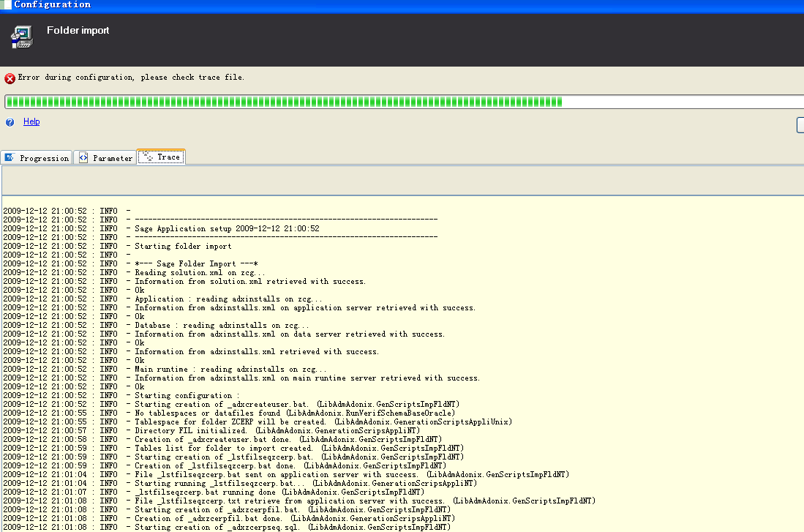The width and height of the screenshot is (804, 532).
Task: Click the "Reading solution.xml on zcg" log line
Action: click(x=200, y=273)
